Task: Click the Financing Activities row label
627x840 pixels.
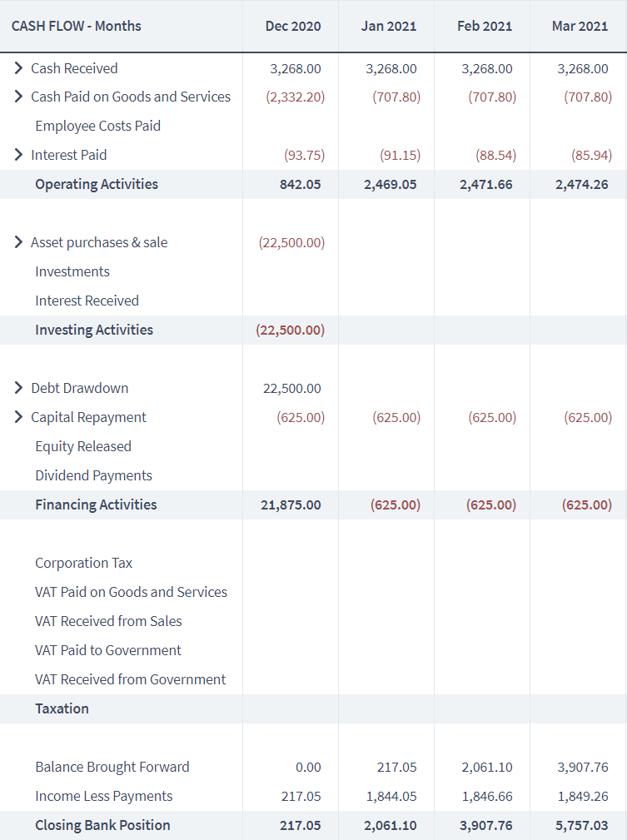Action: [x=96, y=504]
